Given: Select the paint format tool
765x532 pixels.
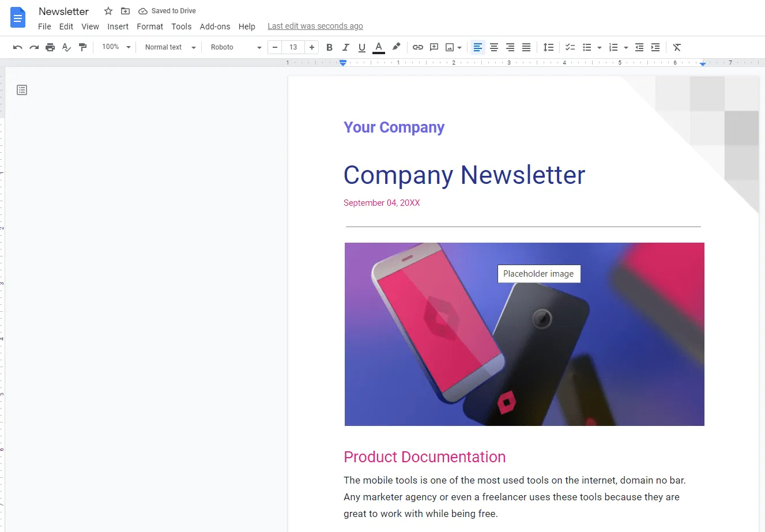Looking at the screenshot, I should tap(82, 47).
